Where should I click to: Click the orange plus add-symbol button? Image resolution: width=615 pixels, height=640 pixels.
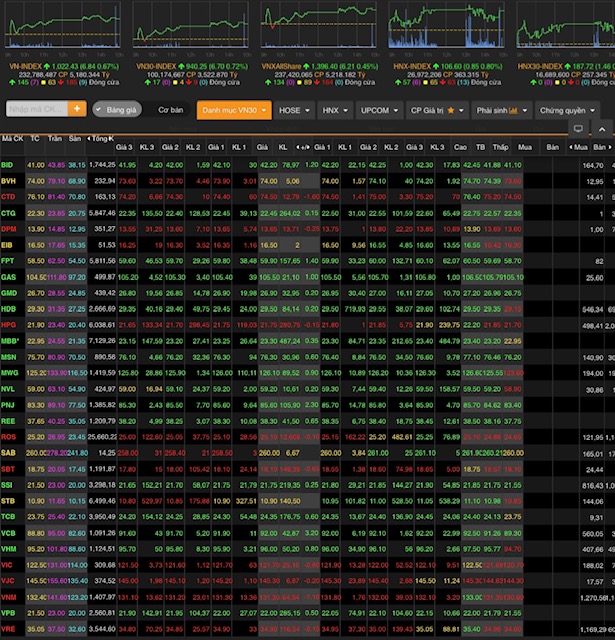(77, 109)
